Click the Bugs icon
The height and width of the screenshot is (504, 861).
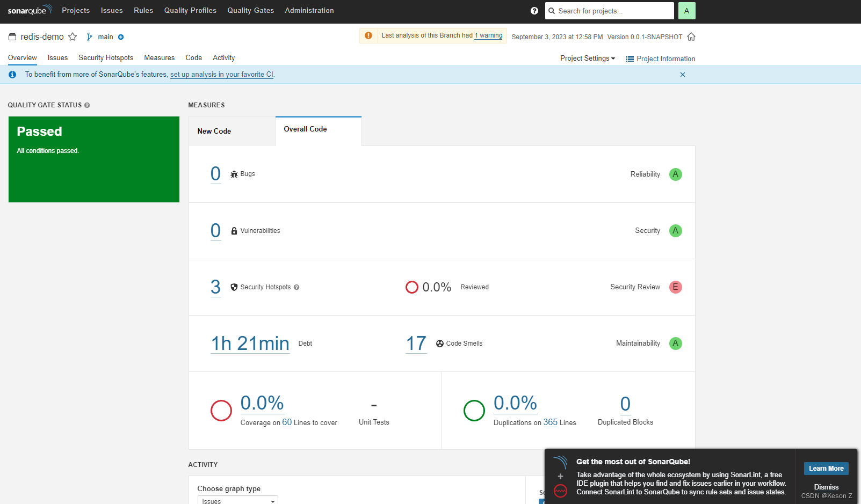pyautogui.click(x=234, y=174)
